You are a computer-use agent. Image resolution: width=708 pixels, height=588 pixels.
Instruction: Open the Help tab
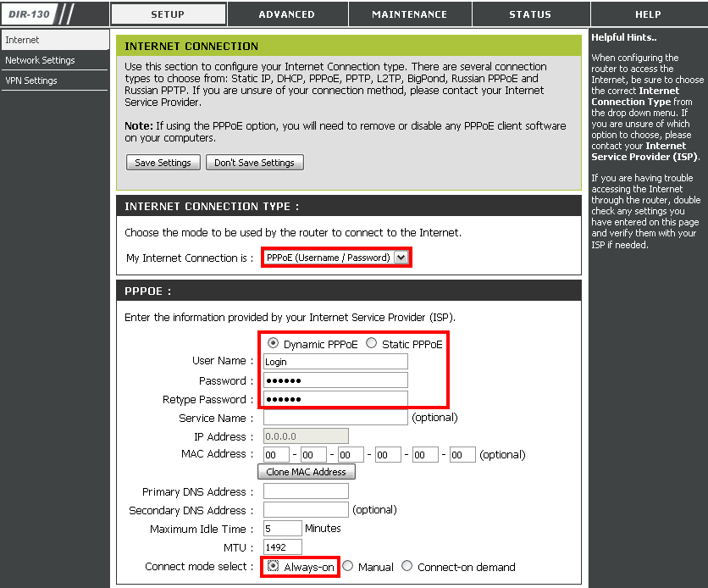[x=648, y=14]
